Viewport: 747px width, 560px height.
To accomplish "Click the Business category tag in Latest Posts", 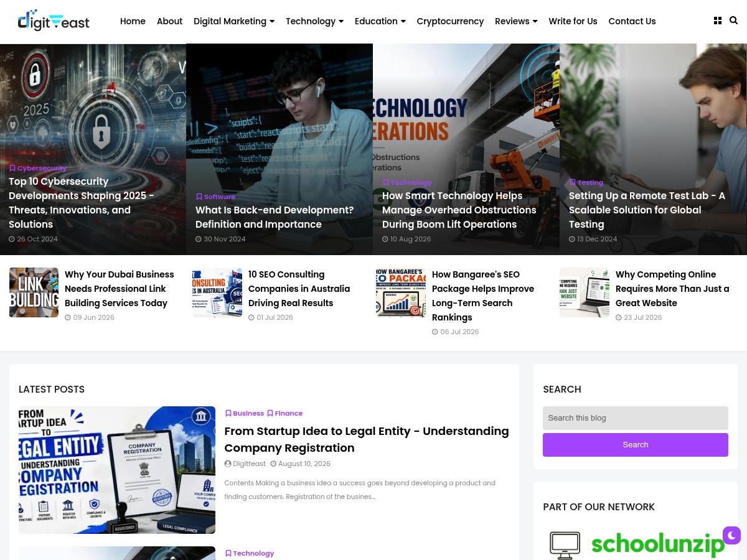I will (245, 413).
